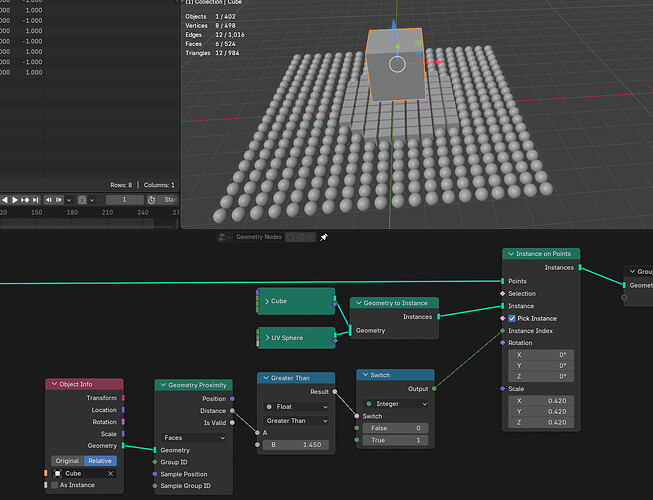This screenshot has width=653, height=500.
Task: Click the Start frame field
Action: pyautogui.click(x=168, y=200)
